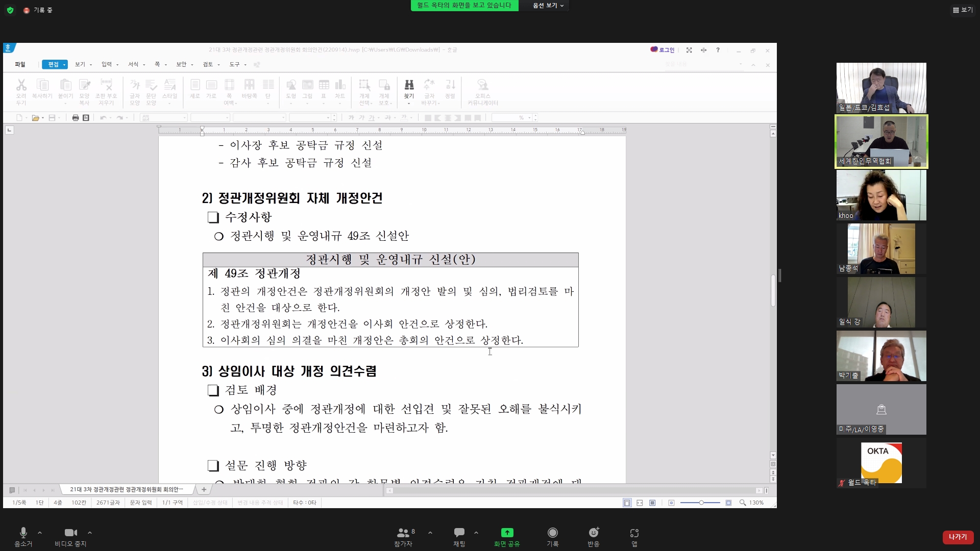Open the 파일 menu
Image resolution: width=980 pixels, height=551 pixels.
(x=19, y=64)
